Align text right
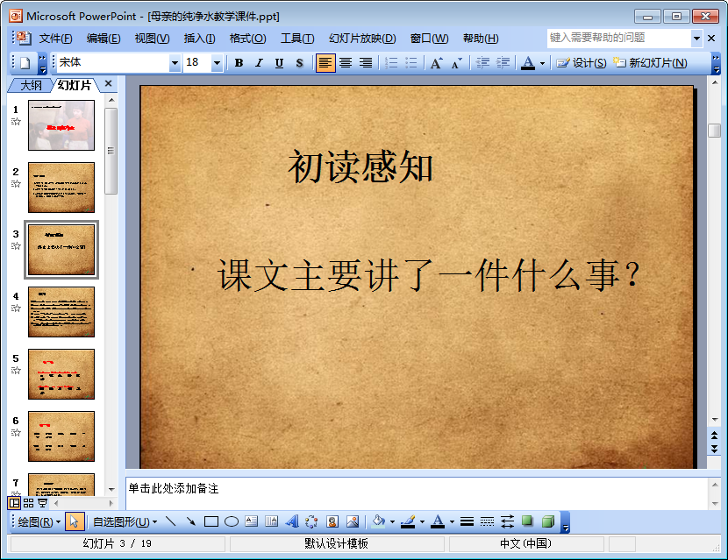The width and height of the screenshot is (728, 560). [x=366, y=62]
